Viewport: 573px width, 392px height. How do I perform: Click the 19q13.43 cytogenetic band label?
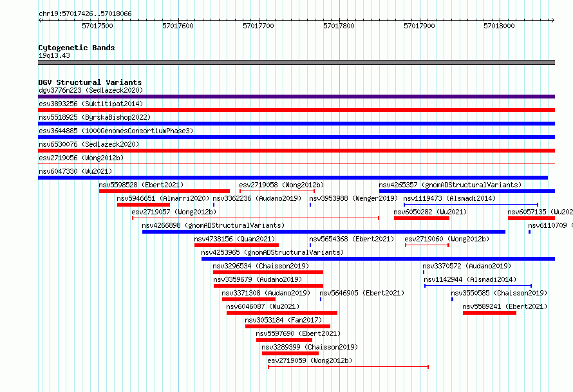click(54, 55)
